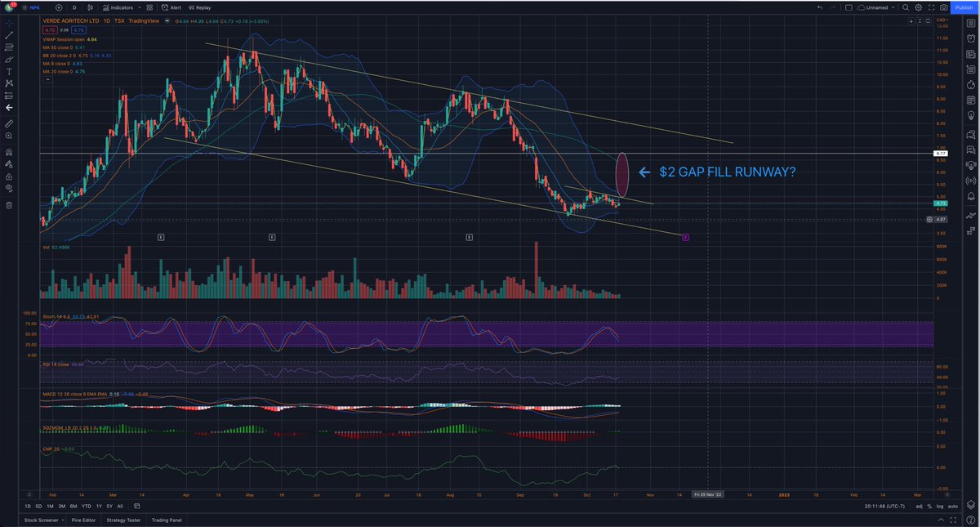Screen dimensions: 980x527
Task: Select the 1D time range
Action: (x=29, y=507)
